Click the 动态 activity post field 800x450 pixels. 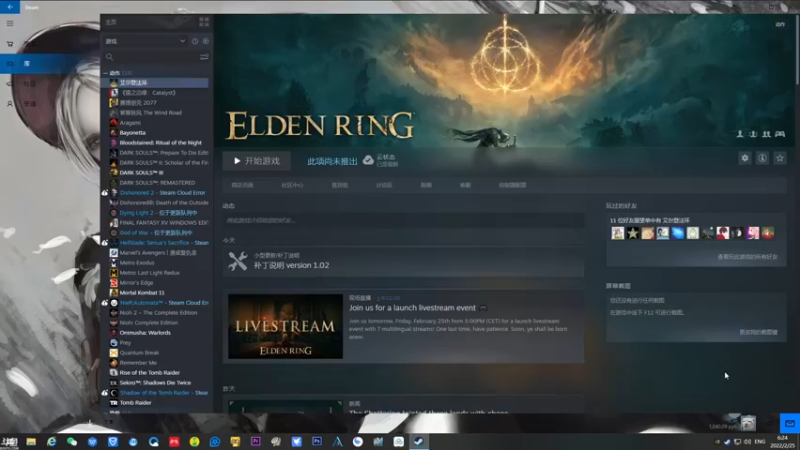click(x=403, y=220)
